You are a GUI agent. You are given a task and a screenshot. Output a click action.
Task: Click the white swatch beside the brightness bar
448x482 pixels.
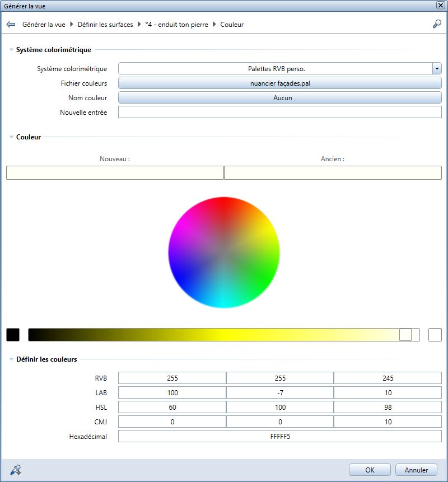[x=435, y=335]
